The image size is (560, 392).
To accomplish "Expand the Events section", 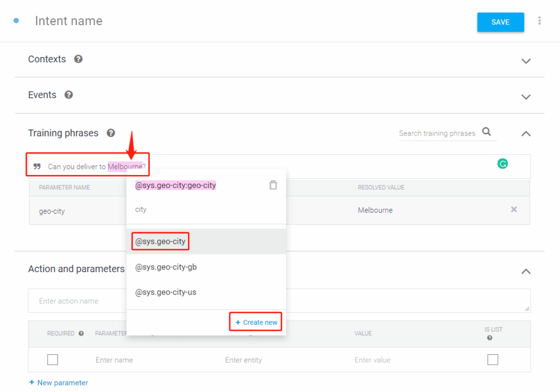I will [526, 97].
